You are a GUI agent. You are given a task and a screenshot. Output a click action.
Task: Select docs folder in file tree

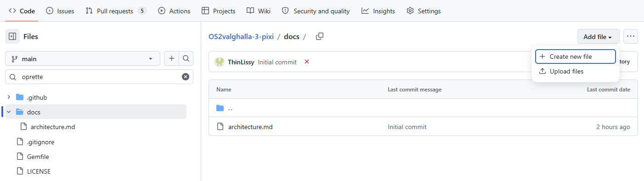click(x=96, y=112)
